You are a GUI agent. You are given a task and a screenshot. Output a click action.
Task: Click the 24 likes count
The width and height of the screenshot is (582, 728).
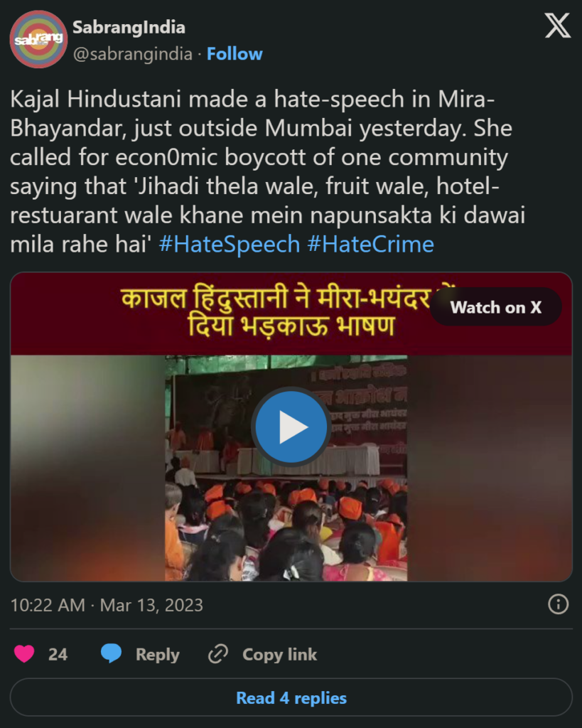(x=58, y=654)
